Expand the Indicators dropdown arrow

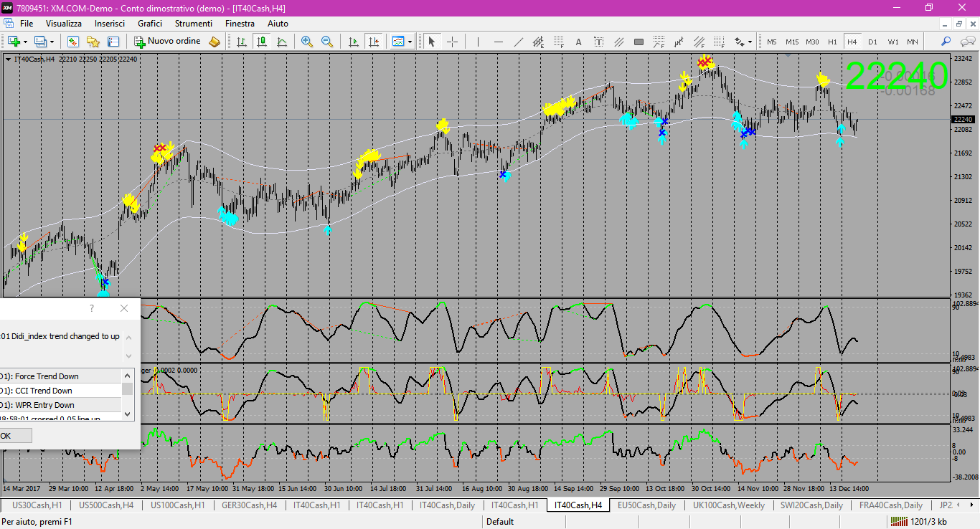(410, 42)
